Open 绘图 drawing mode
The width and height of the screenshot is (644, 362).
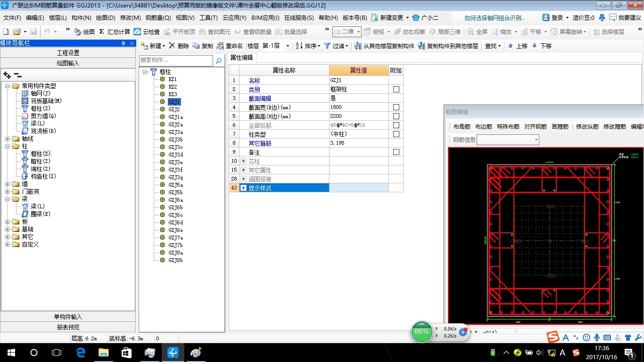coord(85,32)
